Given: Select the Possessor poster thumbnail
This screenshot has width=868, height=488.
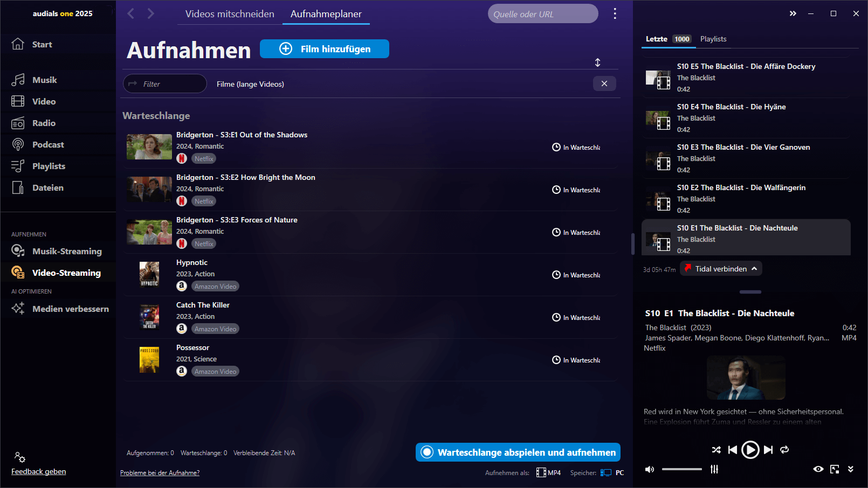Looking at the screenshot, I should coord(149,360).
